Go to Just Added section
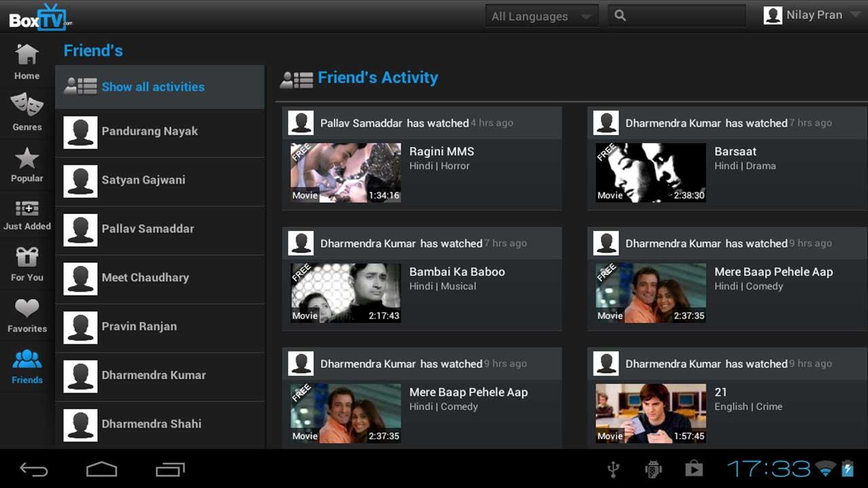The width and height of the screenshot is (868, 488). pos(27,216)
